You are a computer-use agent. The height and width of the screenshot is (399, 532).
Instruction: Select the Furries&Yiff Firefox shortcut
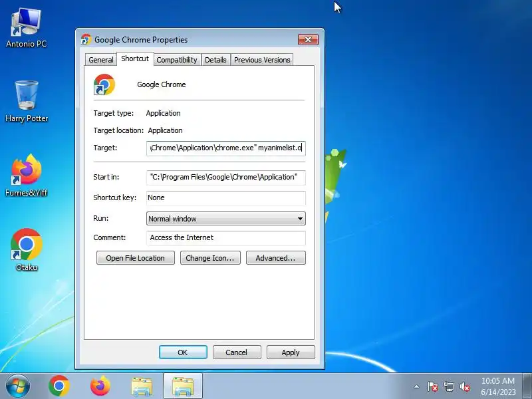[27, 176]
